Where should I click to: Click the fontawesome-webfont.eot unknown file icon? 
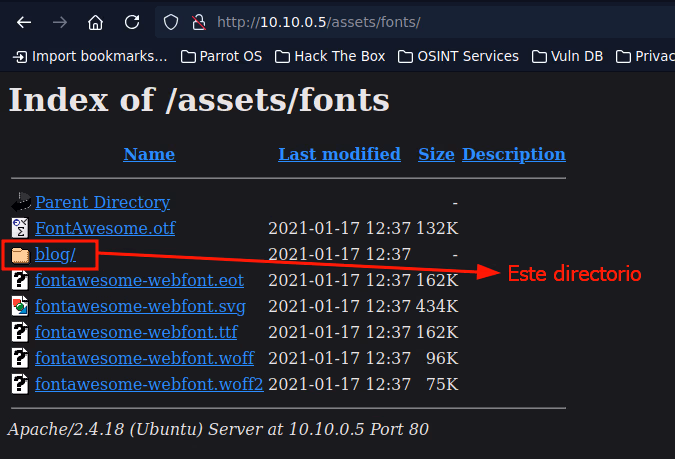(x=20, y=280)
